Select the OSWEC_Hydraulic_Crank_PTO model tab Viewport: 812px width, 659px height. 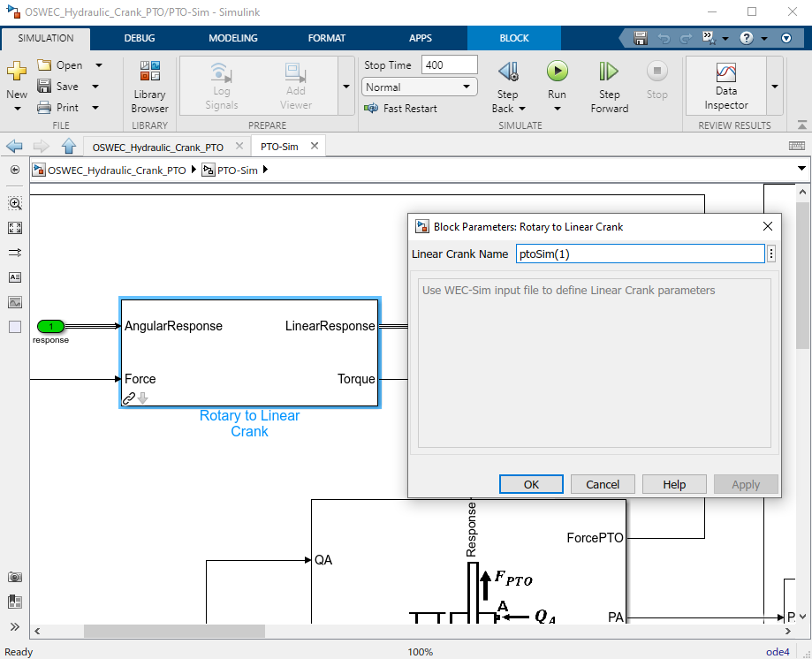point(158,147)
